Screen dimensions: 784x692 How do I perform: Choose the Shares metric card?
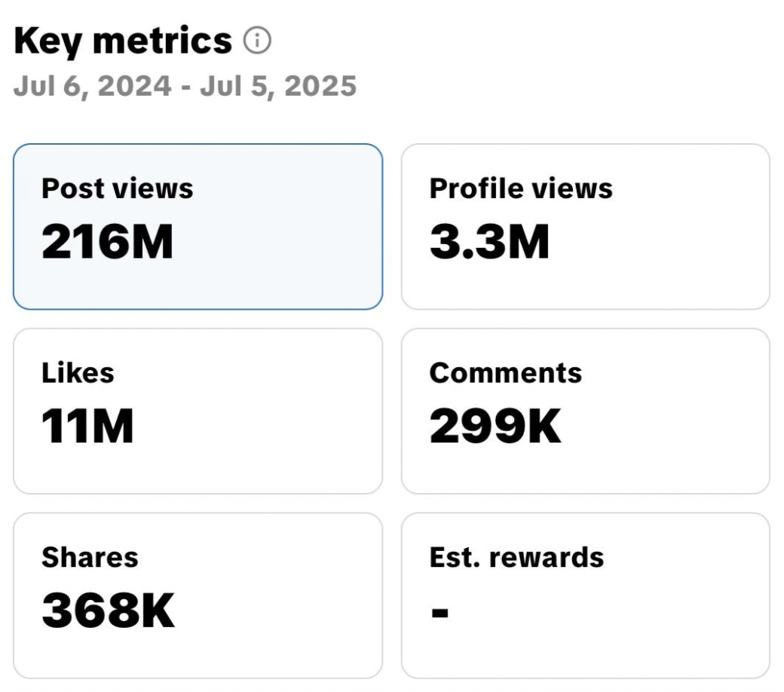click(x=198, y=596)
